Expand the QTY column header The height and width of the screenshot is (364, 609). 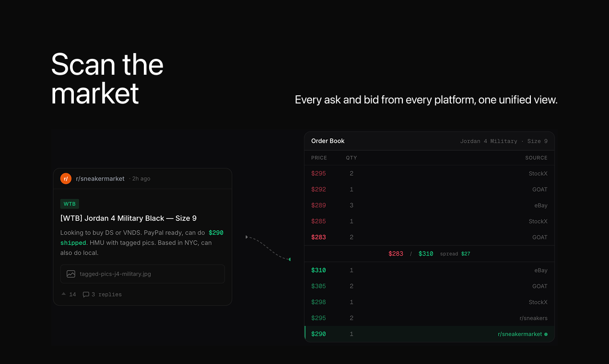coord(351,158)
